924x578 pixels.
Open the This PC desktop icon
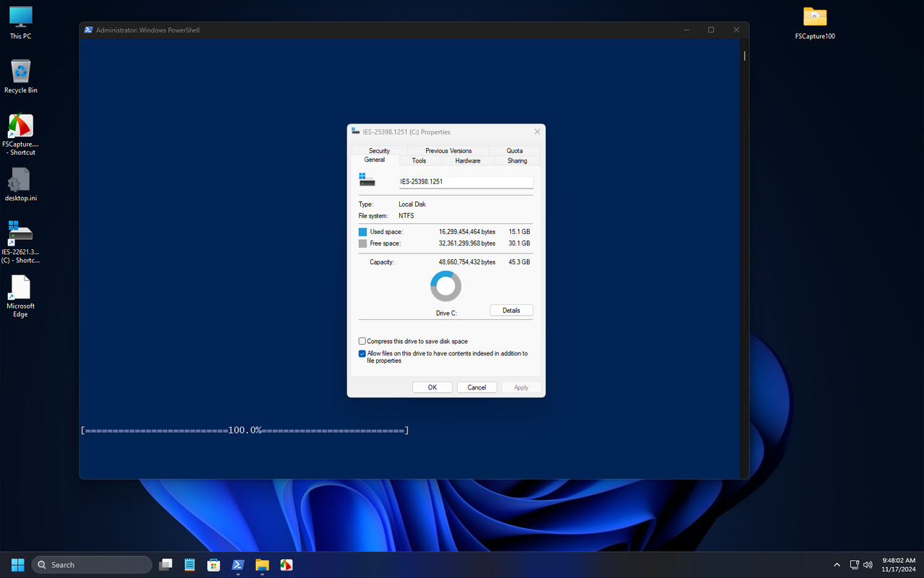pyautogui.click(x=20, y=22)
